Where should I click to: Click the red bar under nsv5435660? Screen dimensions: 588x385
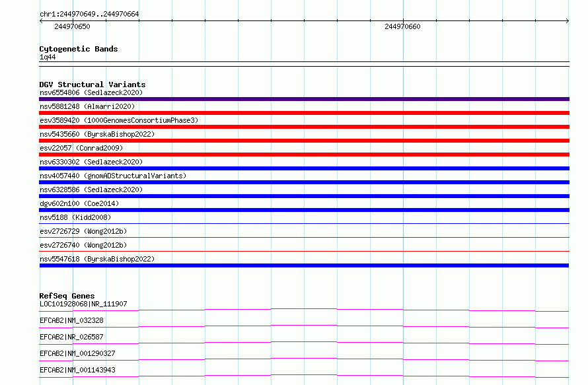click(x=304, y=141)
